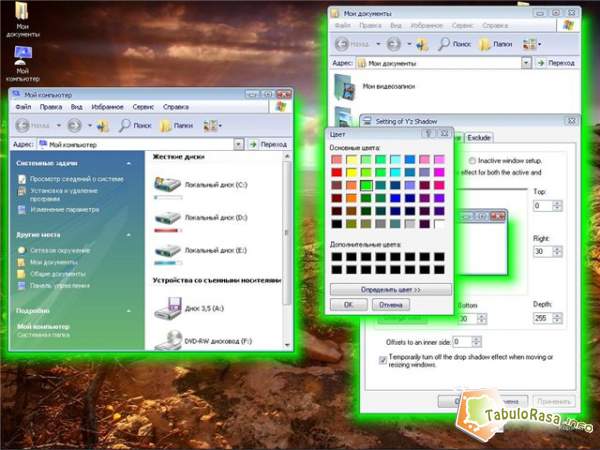
Task: Open Back history dropdown in Мой компьютер
Action: coord(59,125)
